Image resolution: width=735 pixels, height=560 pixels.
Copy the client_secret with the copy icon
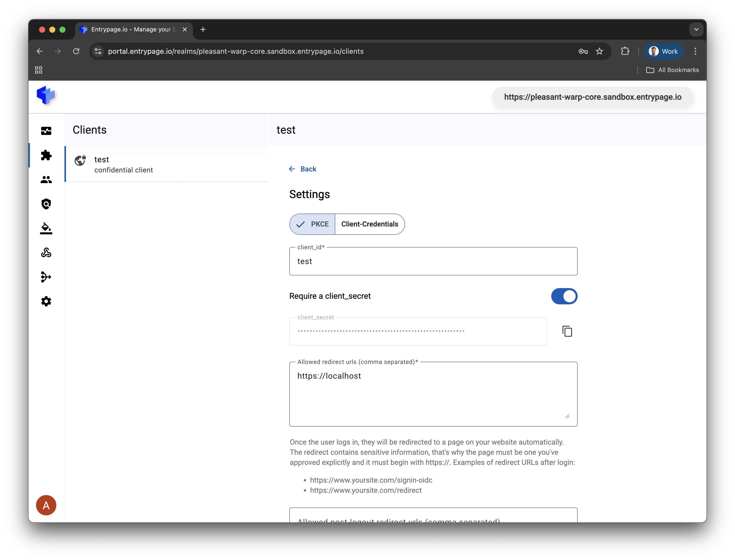pos(567,331)
